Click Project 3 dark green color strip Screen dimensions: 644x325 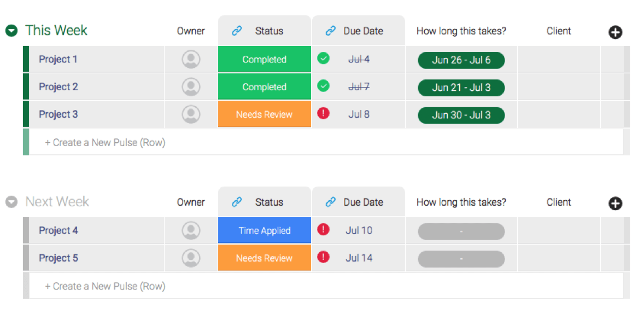(x=26, y=114)
